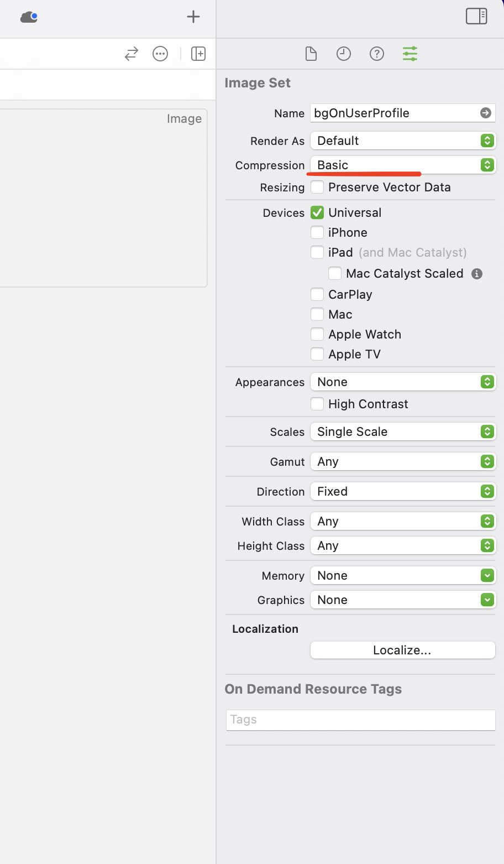Enable Preserve Vector Data checkbox

pyautogui.click(x=317, y=187)
